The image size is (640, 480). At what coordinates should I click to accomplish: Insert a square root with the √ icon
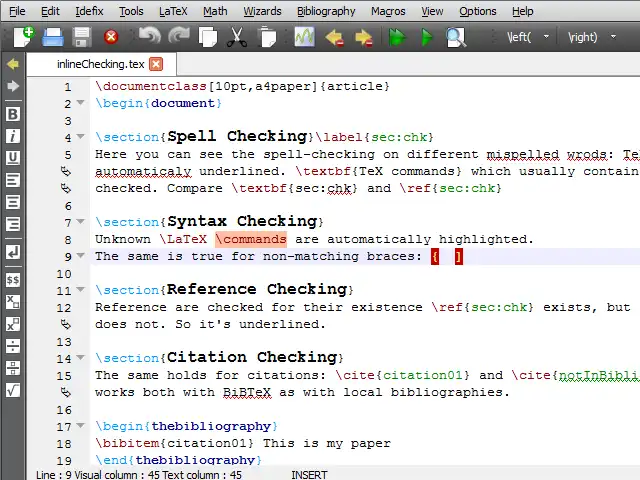[x=13, y=391]
